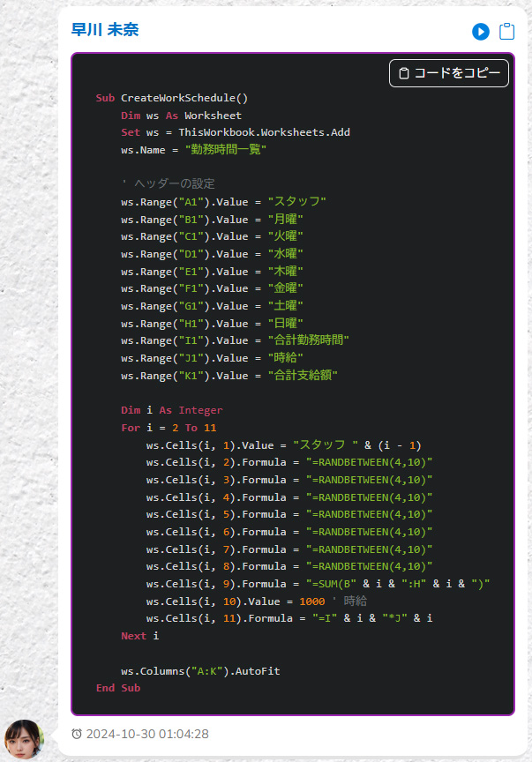Click the Sub CreateWorkSchedule() line

(x=172, y=98)
